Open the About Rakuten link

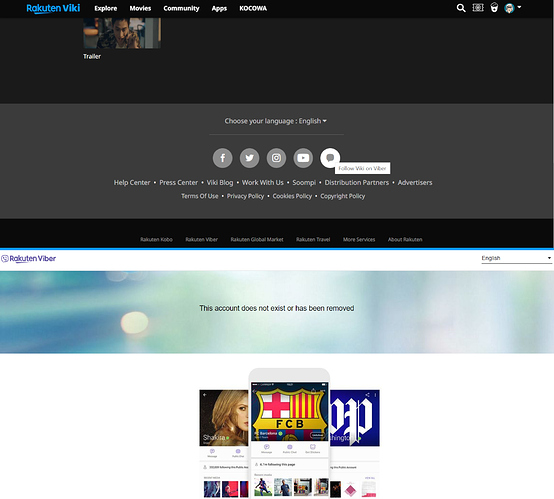pyautogui.click(x=405, y=240)
